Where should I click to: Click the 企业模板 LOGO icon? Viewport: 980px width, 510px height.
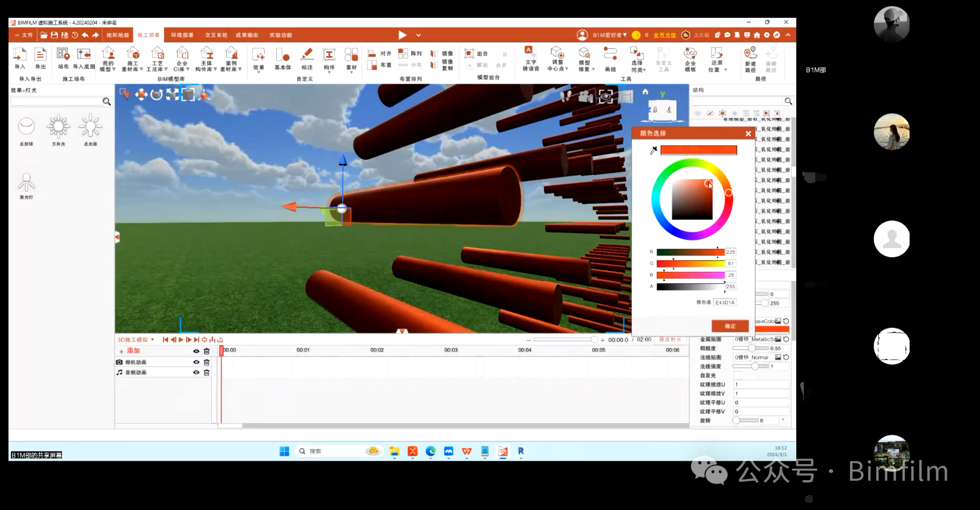(x=690, y=59)
